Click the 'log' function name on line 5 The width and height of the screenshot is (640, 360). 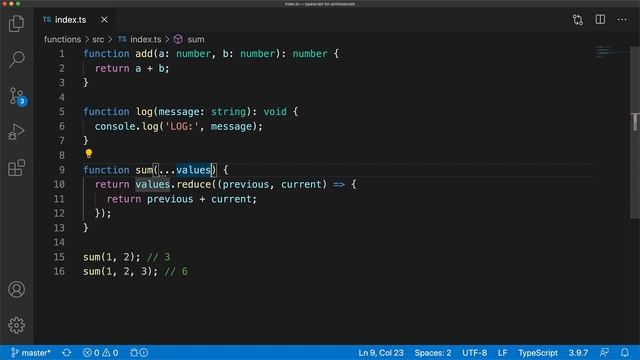[144, 112]
